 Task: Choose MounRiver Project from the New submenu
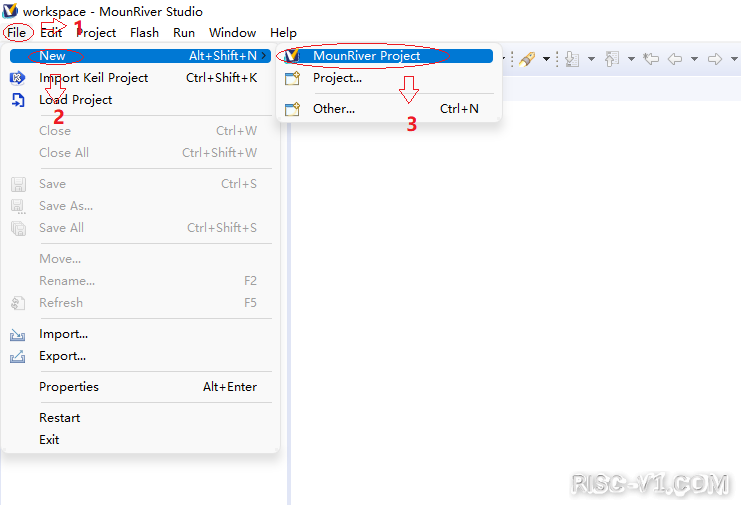coord(387,56)
